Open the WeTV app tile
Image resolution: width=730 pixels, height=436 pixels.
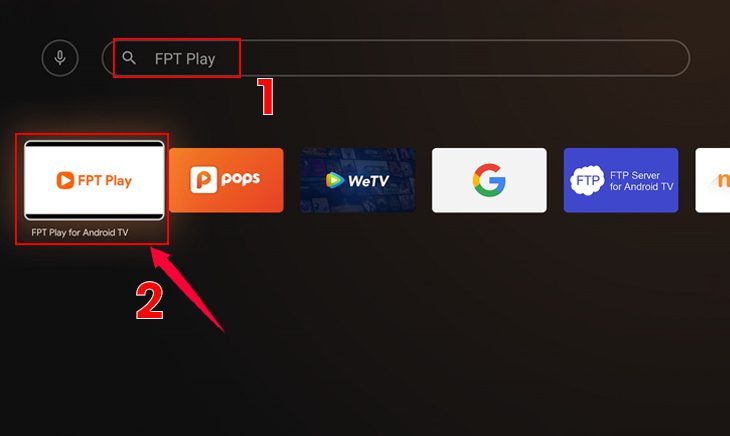[x=358, y=180]
